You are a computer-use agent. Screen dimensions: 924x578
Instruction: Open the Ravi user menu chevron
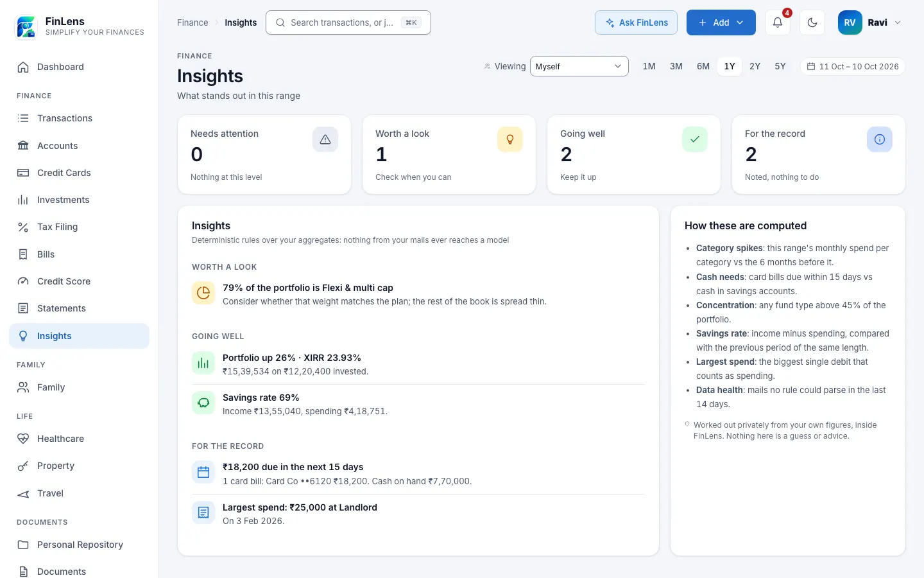[898, 22]
